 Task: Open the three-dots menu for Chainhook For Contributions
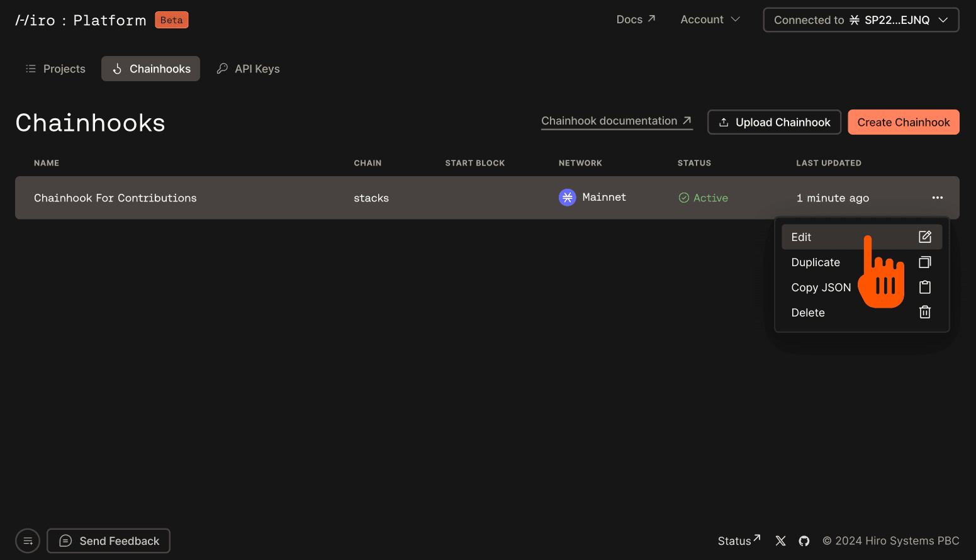pos(937,198)
